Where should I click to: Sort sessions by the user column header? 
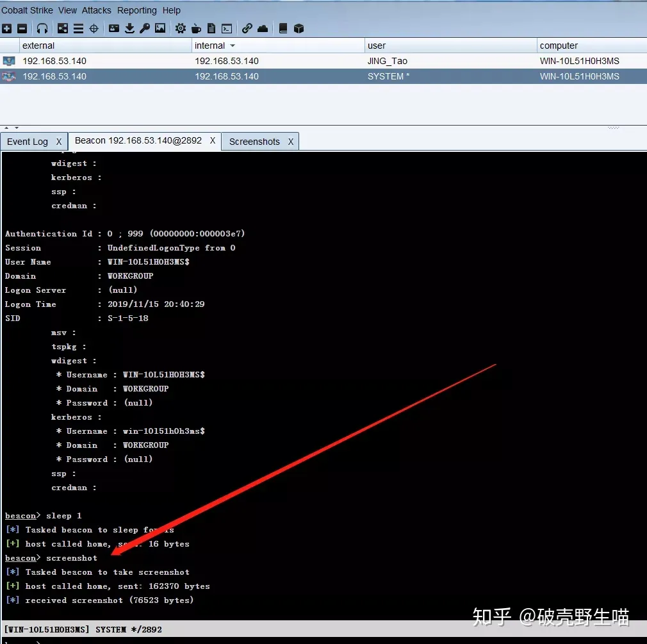pyautogui.click(x=451, y=45)
